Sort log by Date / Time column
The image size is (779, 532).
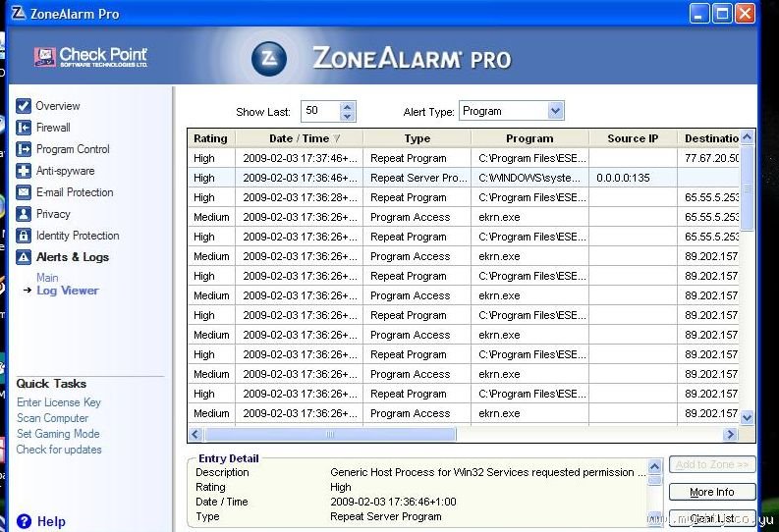[299, 138]
